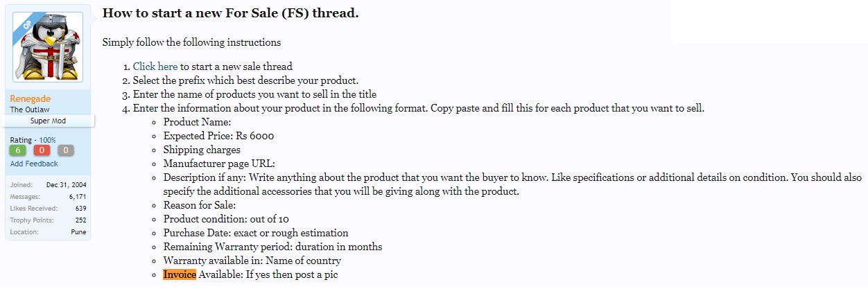Click the "Expected Price: Rs 6000" line

[x=219, y=136]
